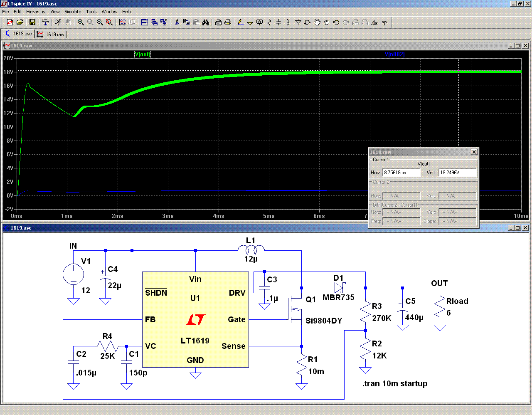The image size is (532, 415).
Task: Click the L1 inductor 12µ value
Action: (x=251, y=259)
